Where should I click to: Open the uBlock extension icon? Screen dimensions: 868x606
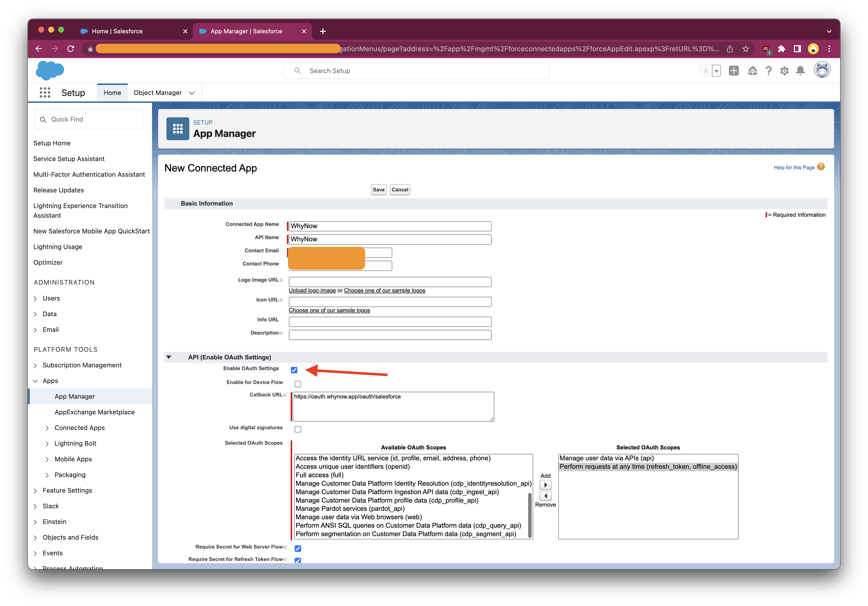pyautogui.click(x=766, y=49)
